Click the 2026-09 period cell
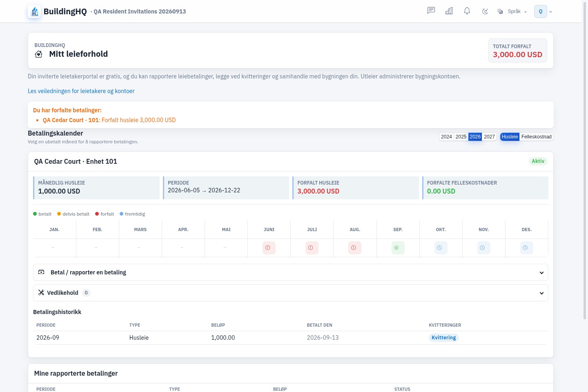588x392 pixels. point(48,338)
